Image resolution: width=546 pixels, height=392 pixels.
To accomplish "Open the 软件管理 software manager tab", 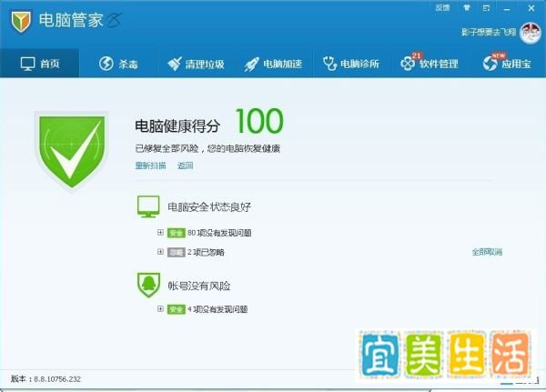I will 430,64.
